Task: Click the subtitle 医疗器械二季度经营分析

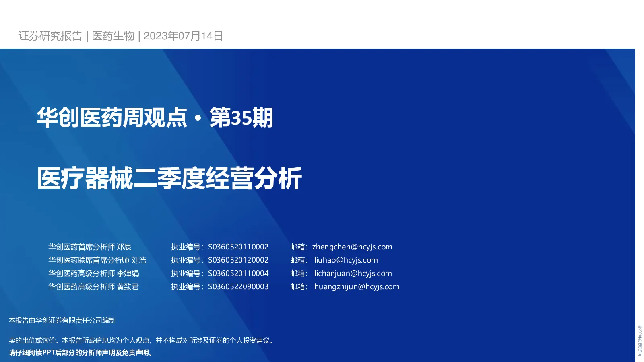Action: (x=169, y=178)
